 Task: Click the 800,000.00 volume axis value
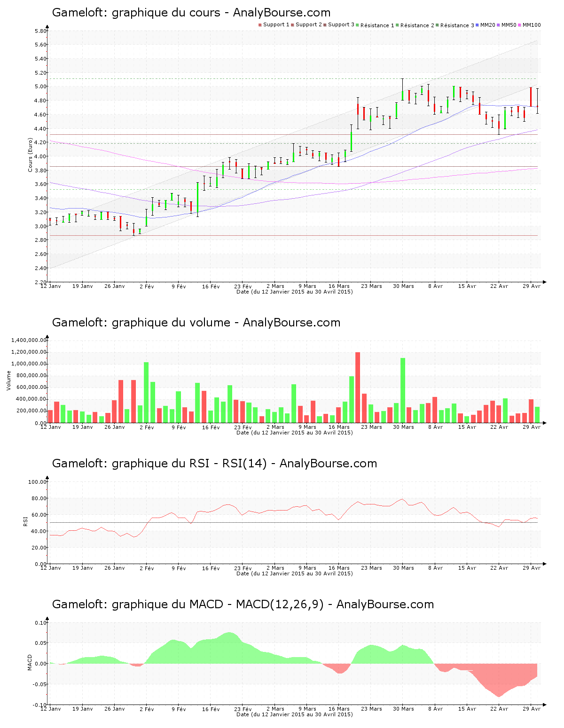tap(31, 375)
